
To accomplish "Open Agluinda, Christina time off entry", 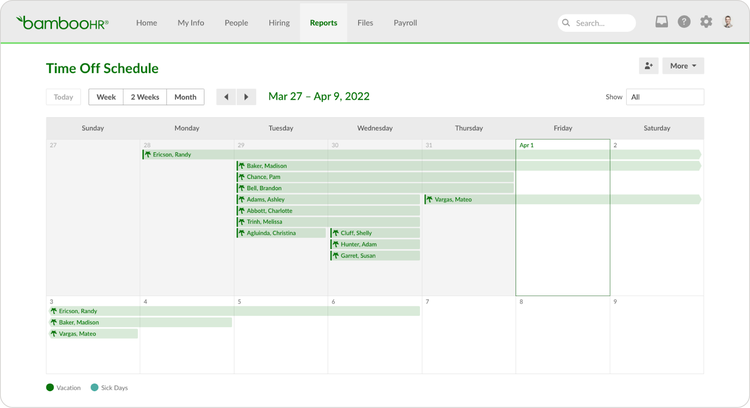I will tap(281, 233).
